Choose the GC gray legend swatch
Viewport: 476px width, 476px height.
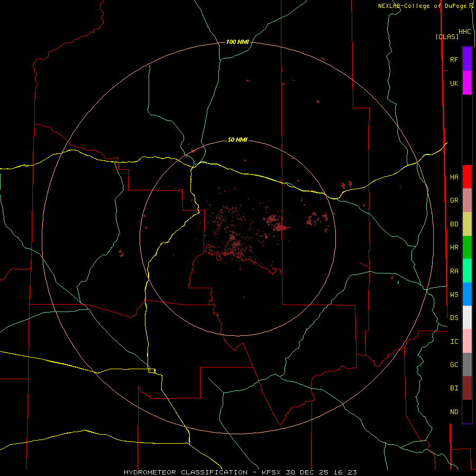467,364
